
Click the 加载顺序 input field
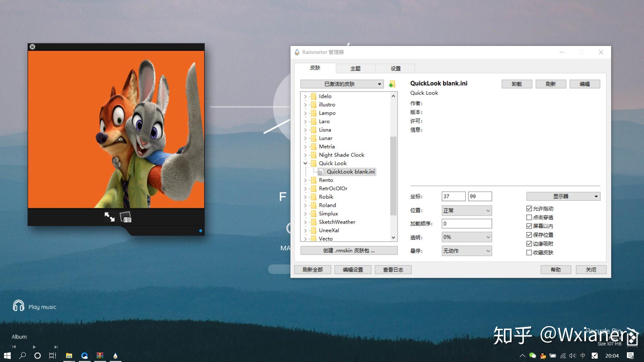click(467, 224)
